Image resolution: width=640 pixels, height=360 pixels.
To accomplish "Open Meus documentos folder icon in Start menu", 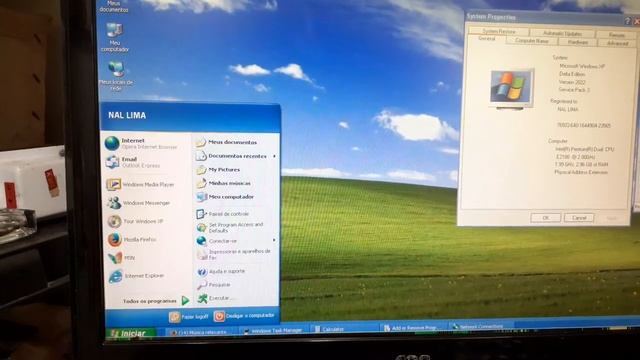I will point(200,142).
